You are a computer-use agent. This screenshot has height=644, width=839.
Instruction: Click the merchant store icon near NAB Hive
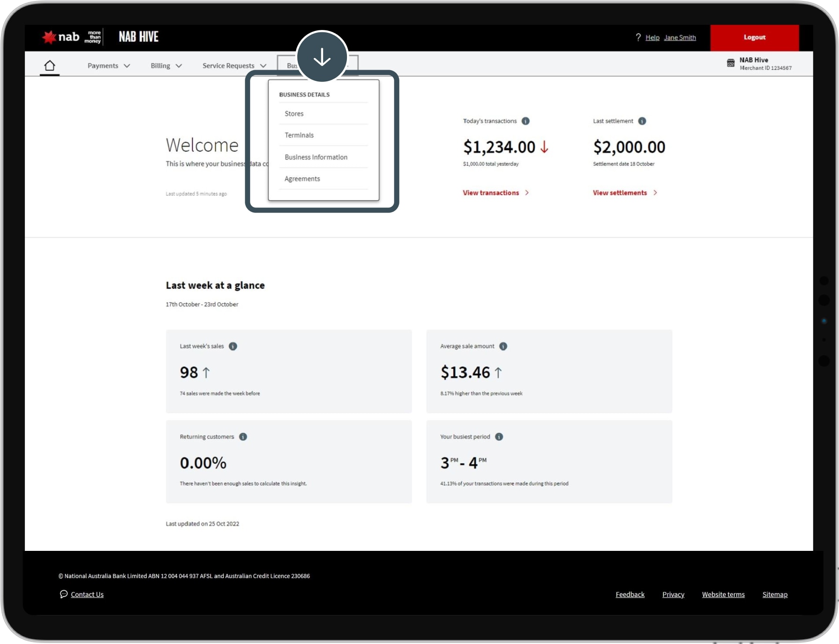coord(730,63)
